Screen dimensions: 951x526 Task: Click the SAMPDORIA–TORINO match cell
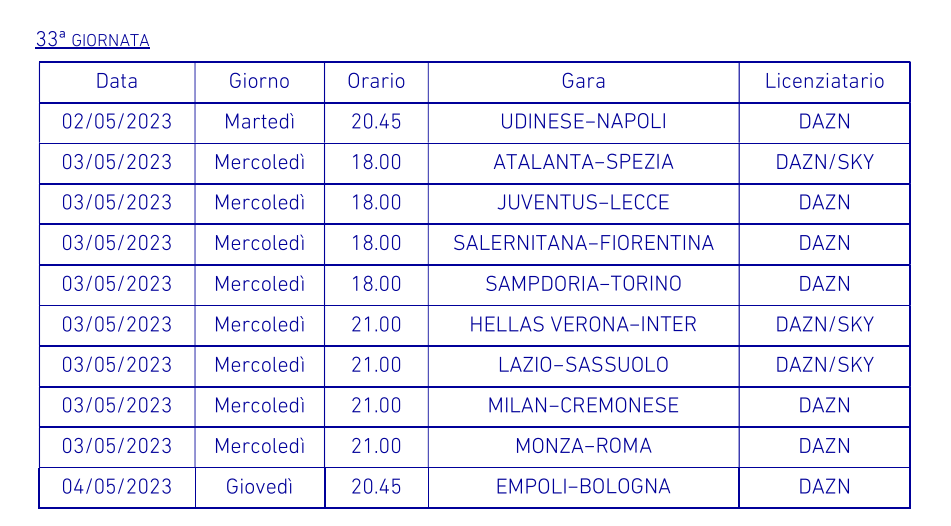point(583,284)
